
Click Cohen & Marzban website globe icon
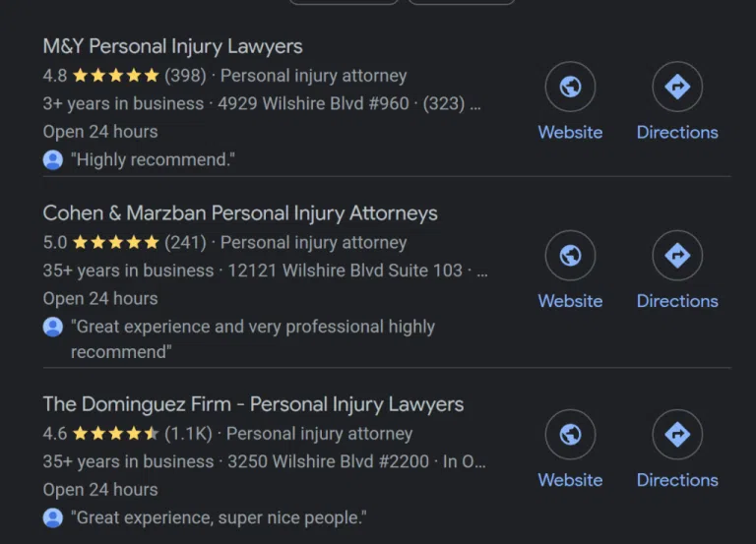[570, 256]
